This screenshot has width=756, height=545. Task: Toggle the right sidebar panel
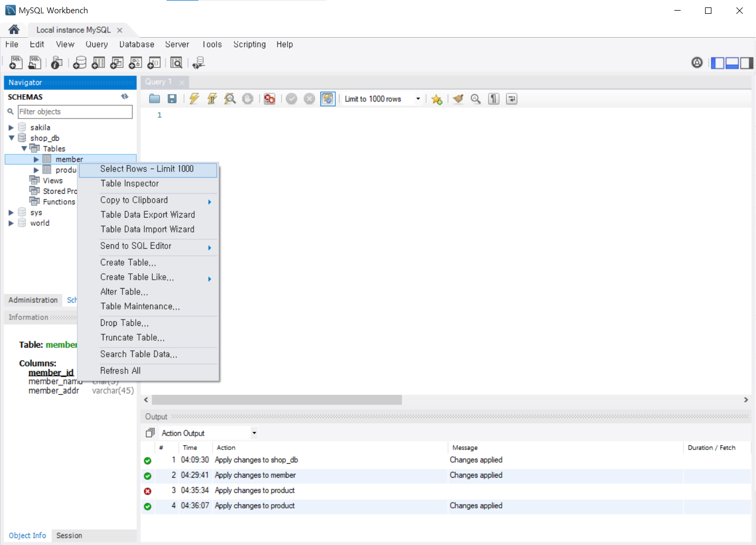click(746, 63)
